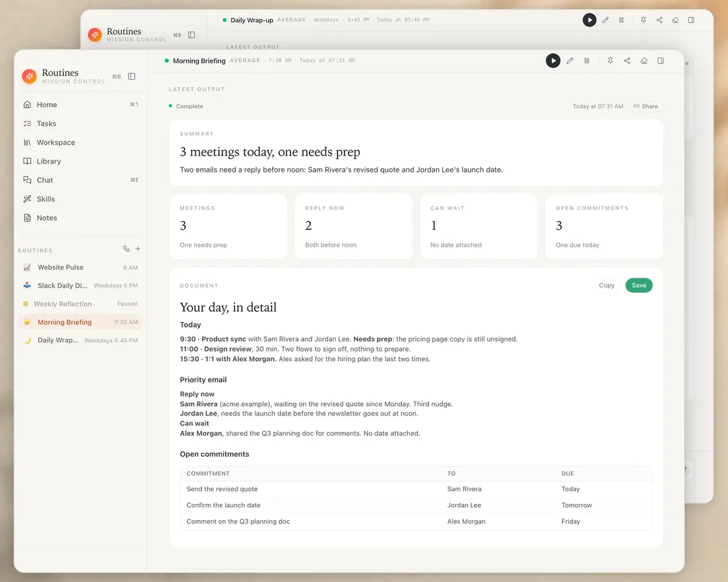Click the Tasks checklist icon
Image resolution: width=728 pixels, height=582 pixels.
click(28, 123)
